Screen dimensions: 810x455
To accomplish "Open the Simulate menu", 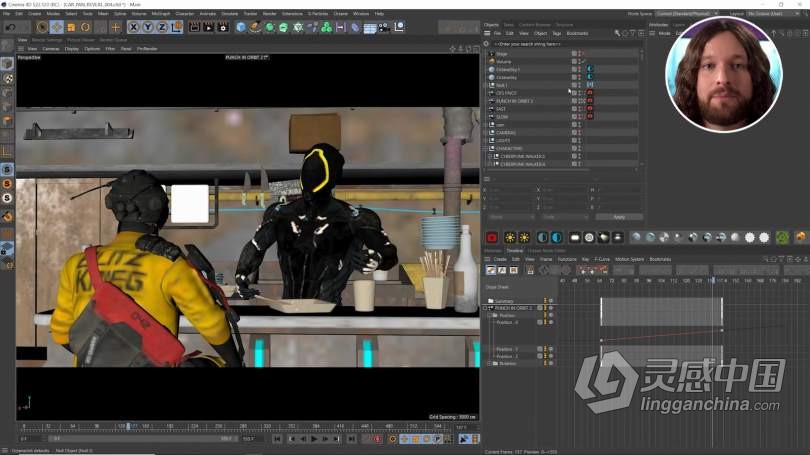I will tap(230, 13).
